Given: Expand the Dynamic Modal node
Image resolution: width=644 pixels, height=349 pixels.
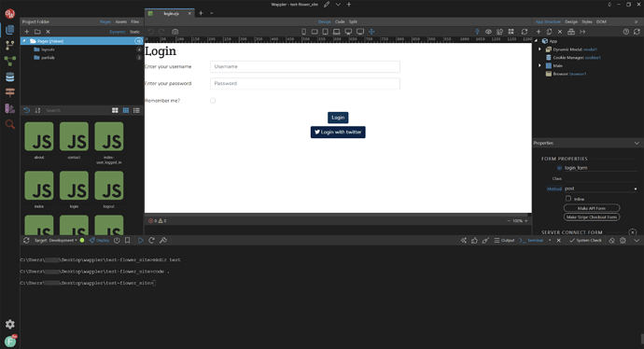Looking at the screenshot, I should coord(540,49).
